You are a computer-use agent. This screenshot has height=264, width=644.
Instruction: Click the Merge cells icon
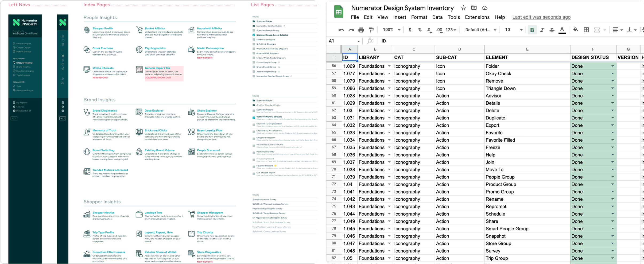pyautogui.click(x=597, y=30)
